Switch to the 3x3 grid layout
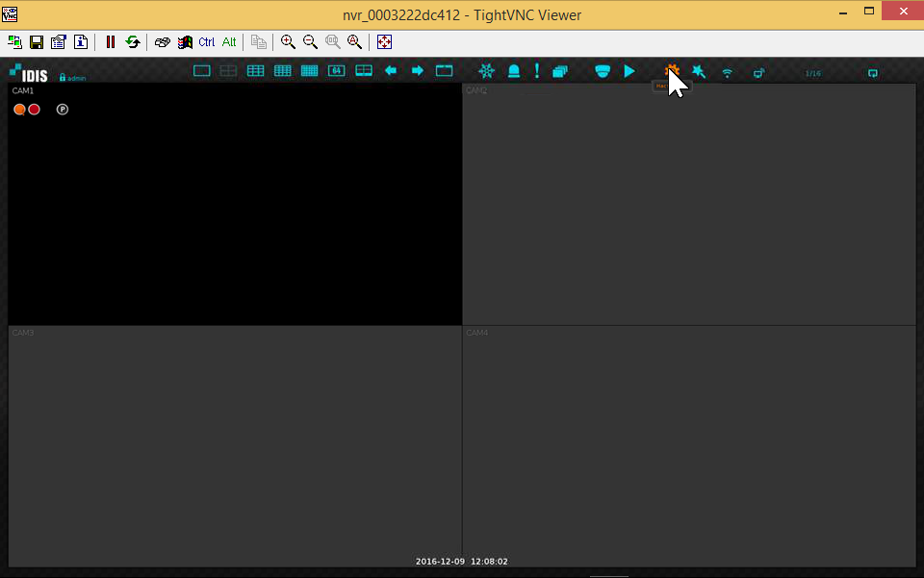Screen dimensions: 924x578 click(255, 71)
